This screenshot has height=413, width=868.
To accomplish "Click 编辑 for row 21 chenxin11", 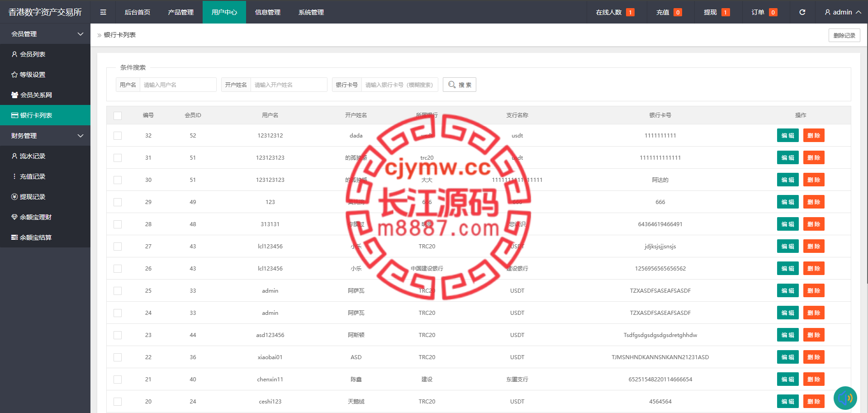I will coord(788,380).
